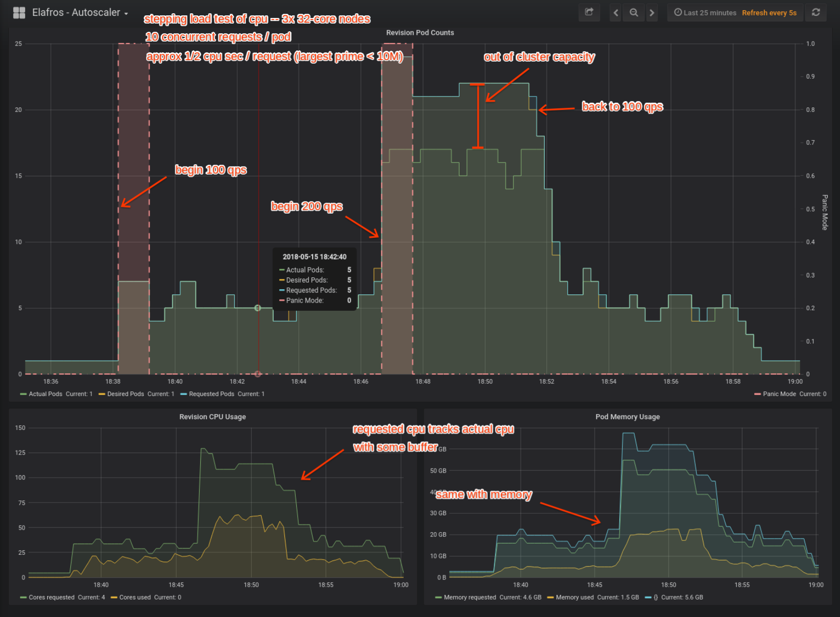Viewport: 840px width, 617px height.
Task: Refresh the dashboard using the circular arrows
Action: click(x=816, y=12)
